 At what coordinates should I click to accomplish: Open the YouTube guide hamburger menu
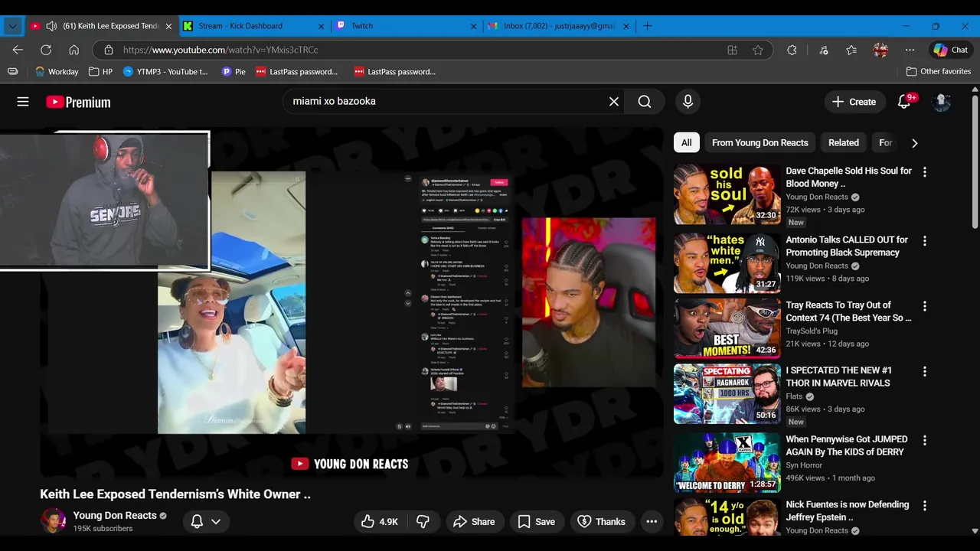point(23,102)
